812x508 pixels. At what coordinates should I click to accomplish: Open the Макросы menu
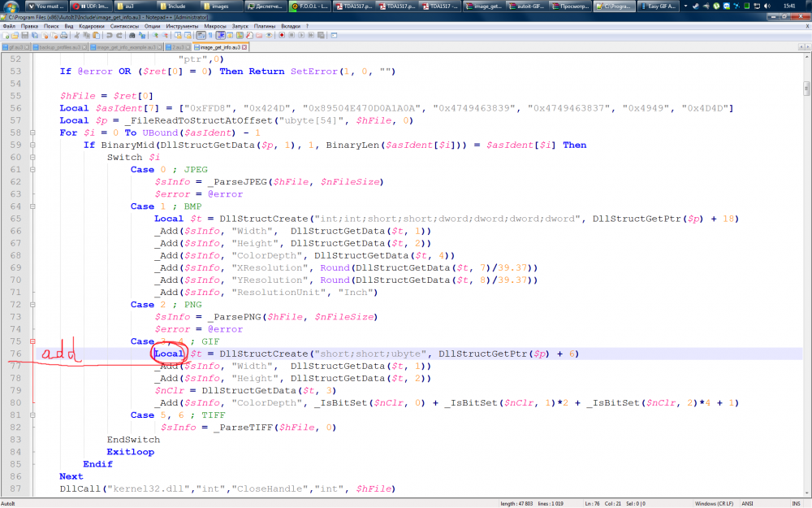tap(215, 26)
